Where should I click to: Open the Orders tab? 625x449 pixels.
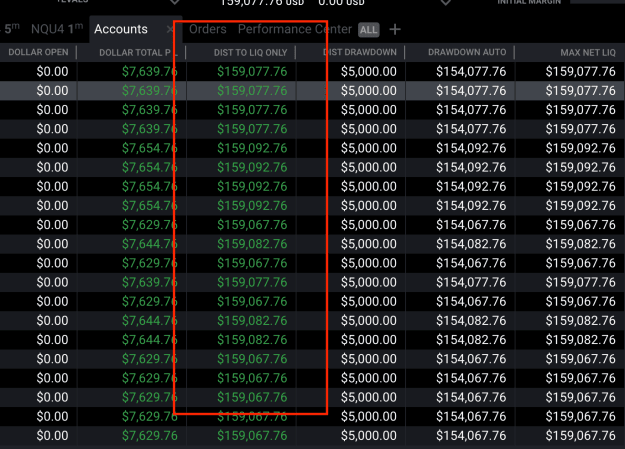[x=208, y=29]
